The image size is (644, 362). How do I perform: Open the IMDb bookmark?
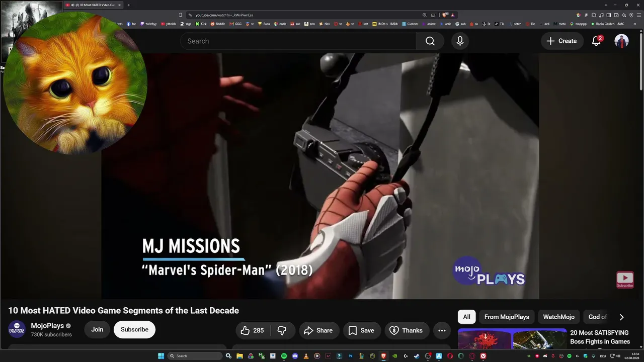[385, 24]
